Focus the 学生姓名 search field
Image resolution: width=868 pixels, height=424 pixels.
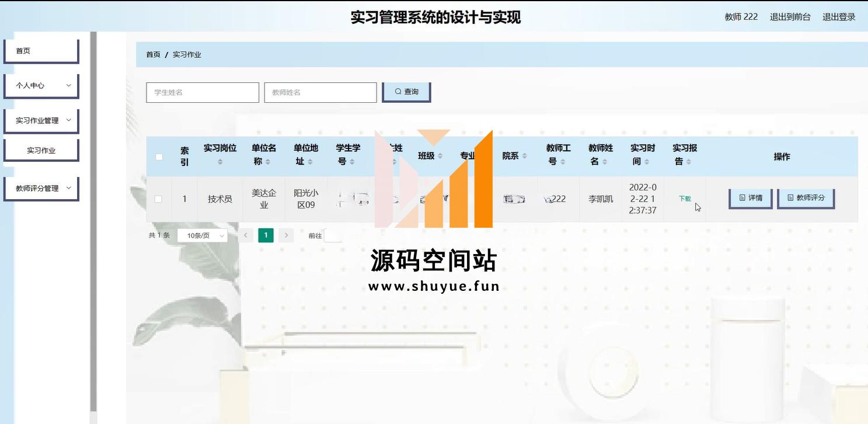[203, 92]
